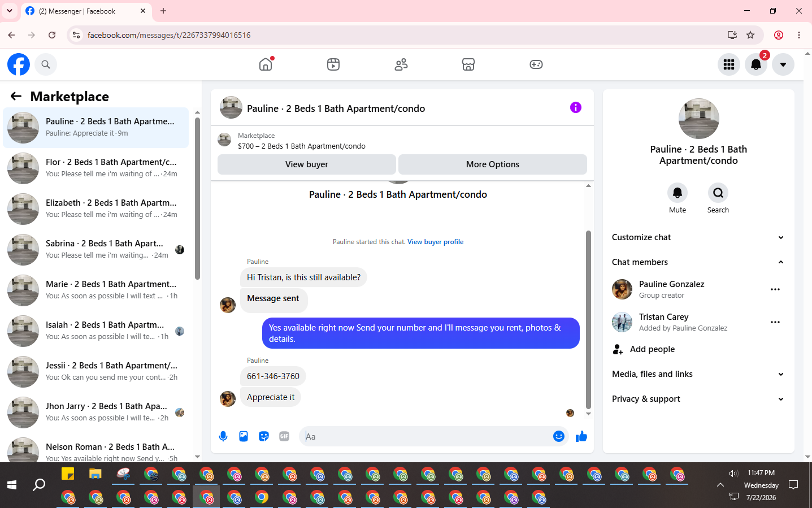Open the Windows Start menu
The width and height of the screenshot is (812, 508).
(x=12, y=485)
